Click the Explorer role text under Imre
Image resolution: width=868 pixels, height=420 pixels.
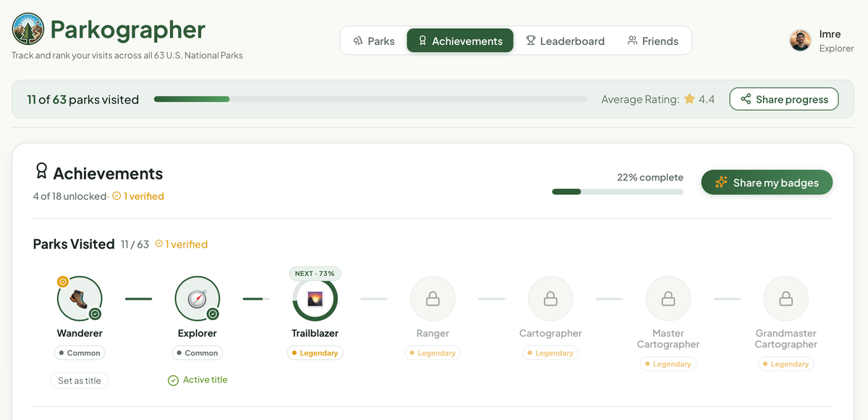836,49
